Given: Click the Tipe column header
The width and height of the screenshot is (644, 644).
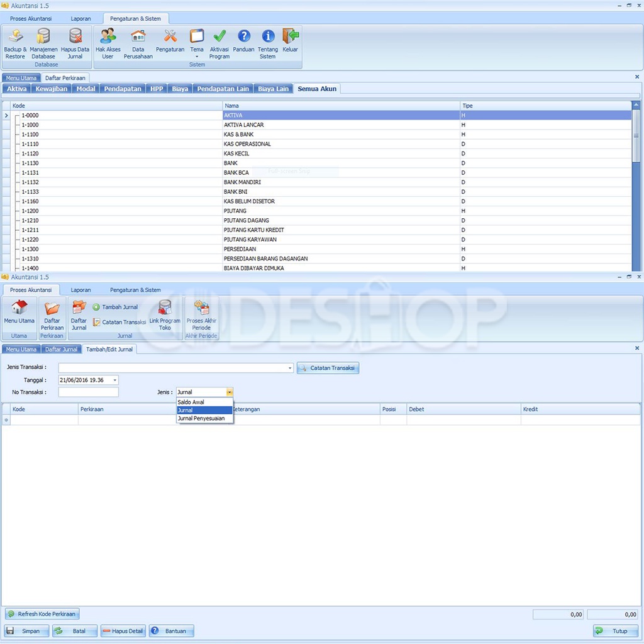Looking at the screenshot, I should (x=546, y=106).
